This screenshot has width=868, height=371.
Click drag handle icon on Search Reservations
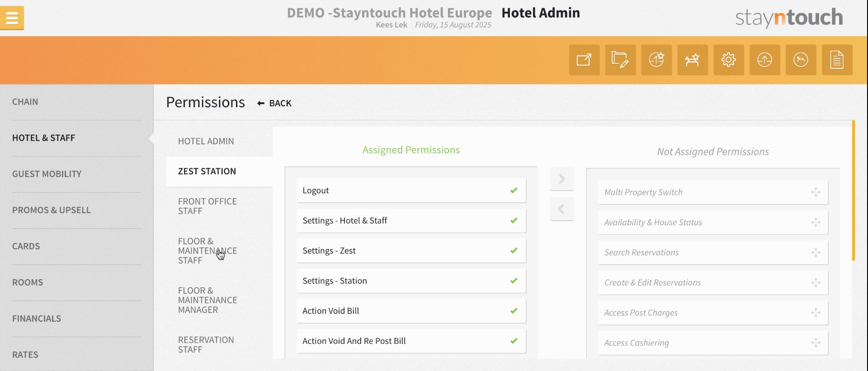[x=816, y=252]
